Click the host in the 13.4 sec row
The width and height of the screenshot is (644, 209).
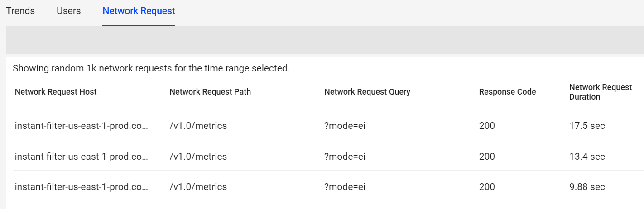point(82,157)
